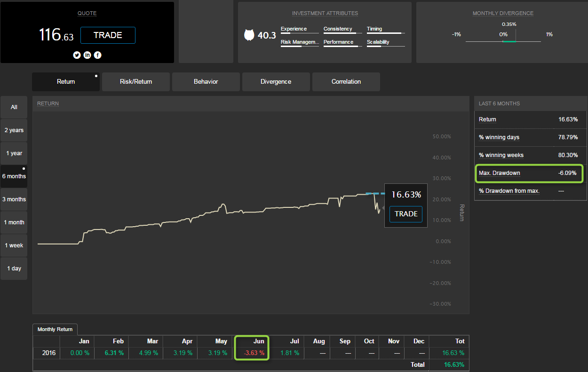Select the All time range
Viewport: 588px width, 372px height.
click(x=14, y=107)
